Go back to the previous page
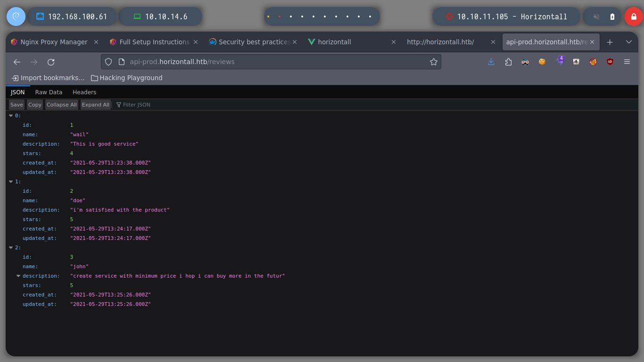Viewport: 644px width, 362px height. click(x=17, y=62)
